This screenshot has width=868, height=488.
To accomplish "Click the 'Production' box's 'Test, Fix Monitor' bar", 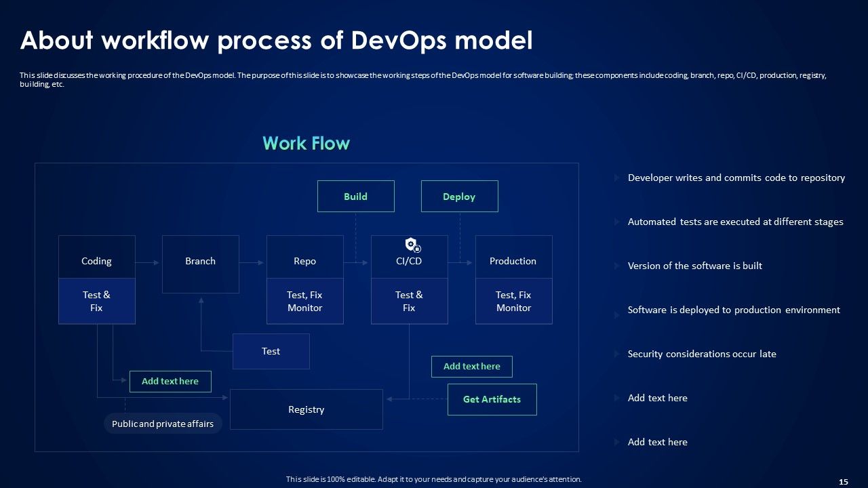I will (x=513, y=301).
